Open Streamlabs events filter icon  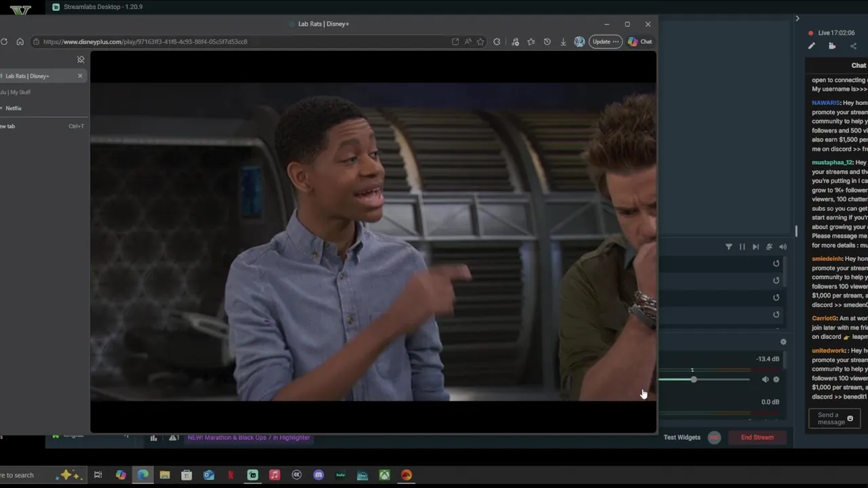pyautogui.click(x=729, y=247)
